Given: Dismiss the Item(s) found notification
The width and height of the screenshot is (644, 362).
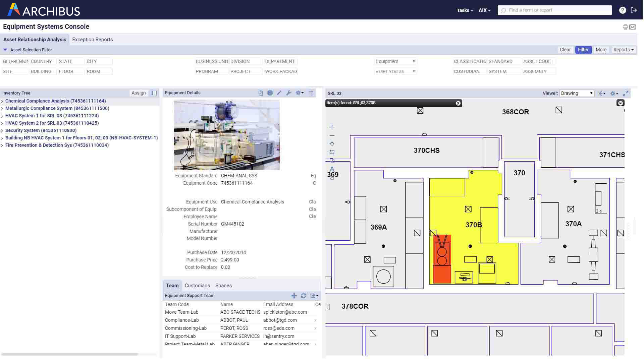Looking at the screenshot, I should click(x=458, y=103).
